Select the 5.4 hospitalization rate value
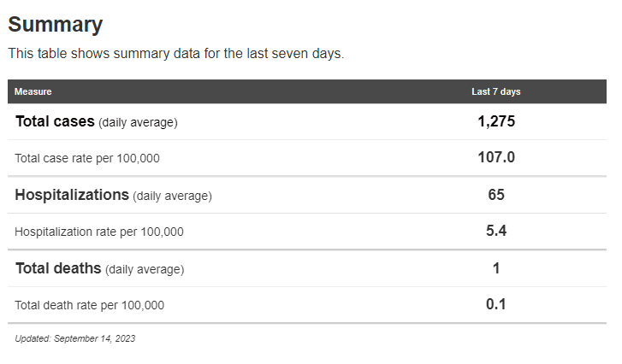Screen dimensions: 622x364 pyautogui.click(x=496, y=231)
